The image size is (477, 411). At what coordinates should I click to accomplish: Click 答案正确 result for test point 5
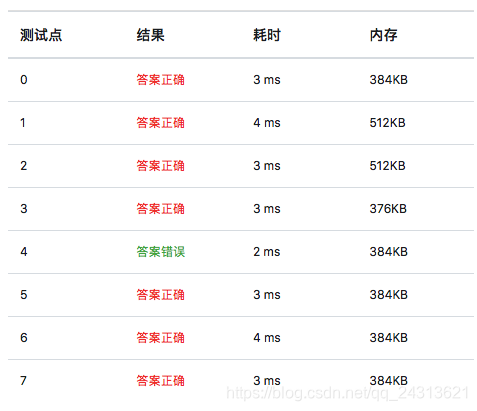click(160, 295)
